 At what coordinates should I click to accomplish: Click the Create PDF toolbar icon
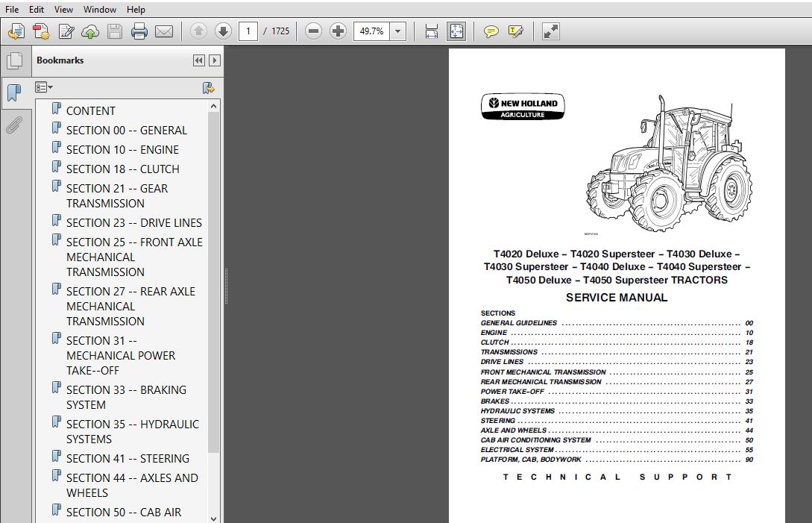pyautogui.click(x=16, y=31)
